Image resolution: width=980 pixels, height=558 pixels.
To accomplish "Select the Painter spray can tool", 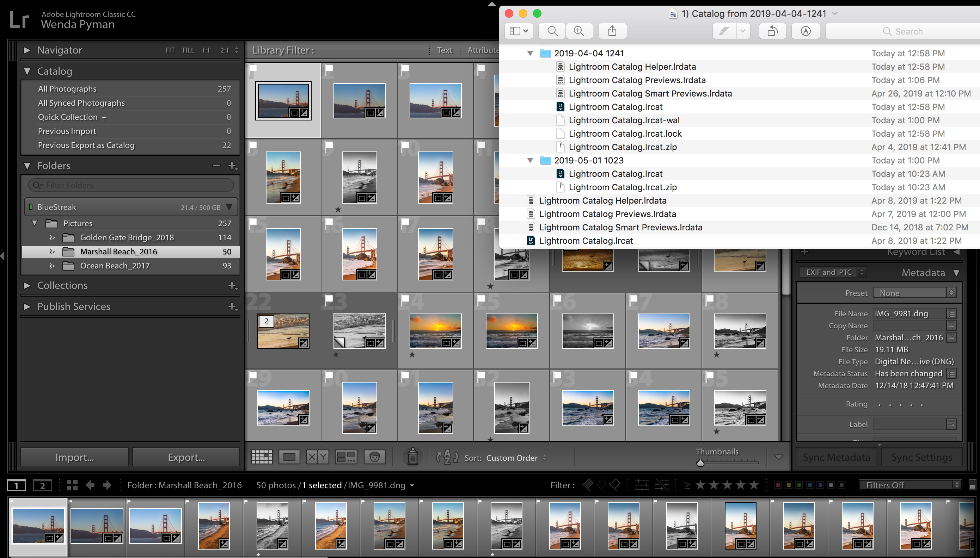I will (x=412, y=457).
